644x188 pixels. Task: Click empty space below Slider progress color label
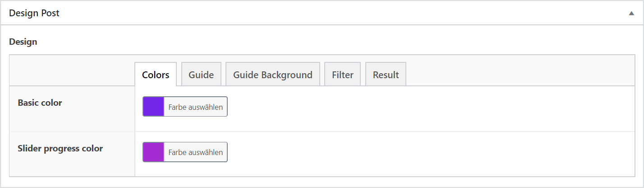(72, 165)
